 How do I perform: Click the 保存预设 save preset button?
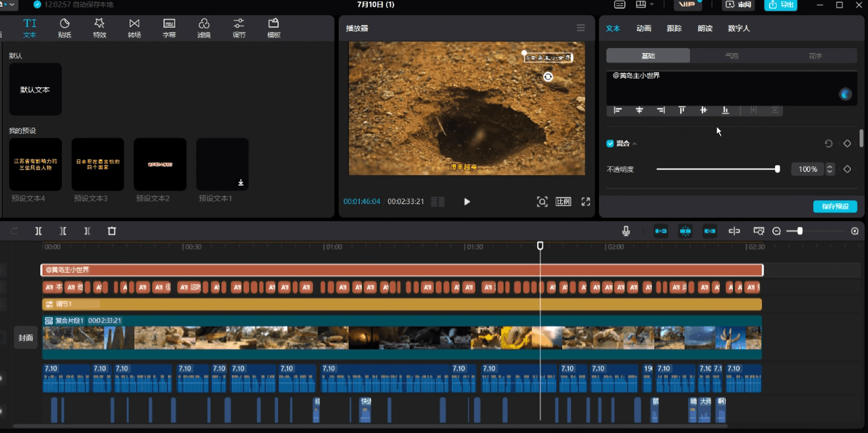click(x=835, y=206)
